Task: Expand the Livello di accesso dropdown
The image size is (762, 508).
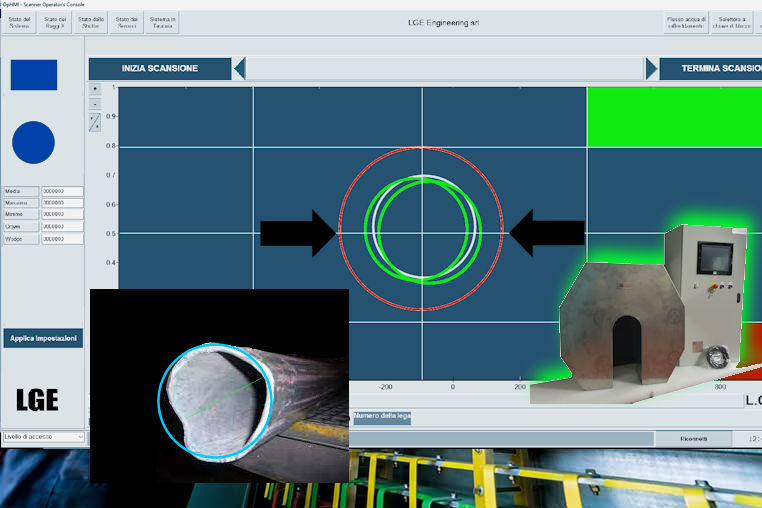Action: [43, 437]
